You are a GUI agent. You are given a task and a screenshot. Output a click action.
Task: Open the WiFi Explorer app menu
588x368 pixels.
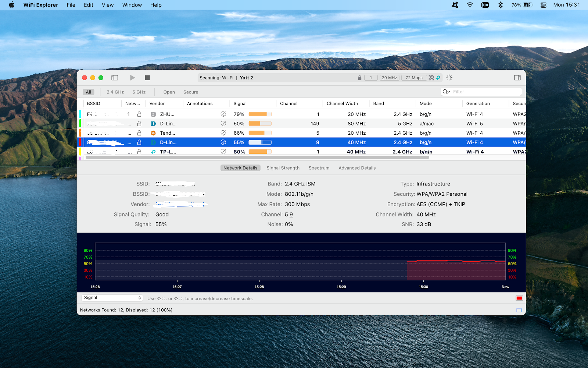tap(41, 5)
